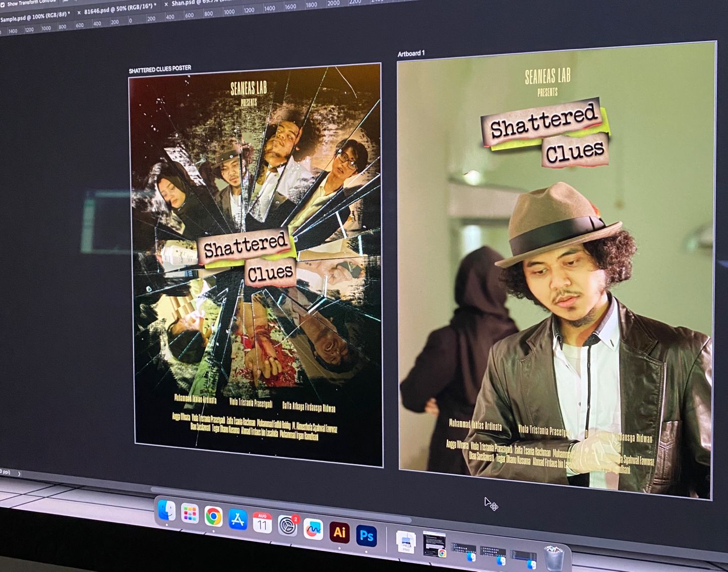This screenshot has height=572, width=728.
Task: Launch Adobe Illustrator from the dock
Action: pyautogui.click(x=339, y=532)
